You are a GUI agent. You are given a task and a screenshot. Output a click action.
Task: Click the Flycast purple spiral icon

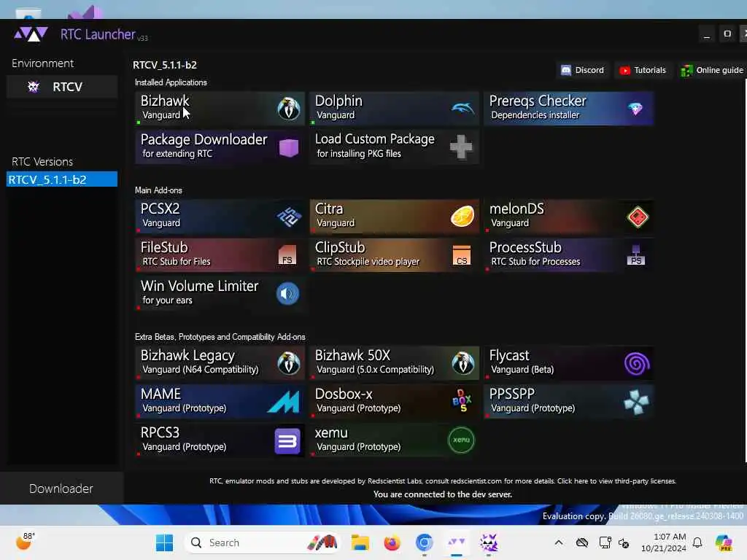tap(637, 364)
